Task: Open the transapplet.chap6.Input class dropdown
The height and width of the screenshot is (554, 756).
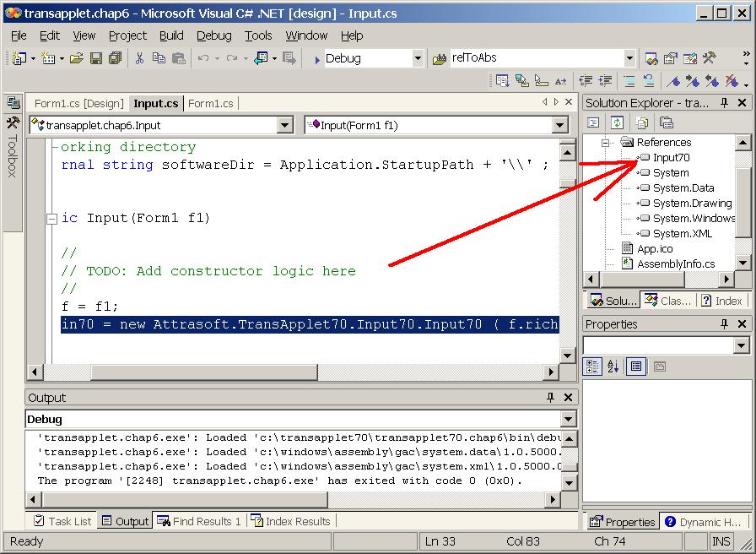Action: pos(285,126)
